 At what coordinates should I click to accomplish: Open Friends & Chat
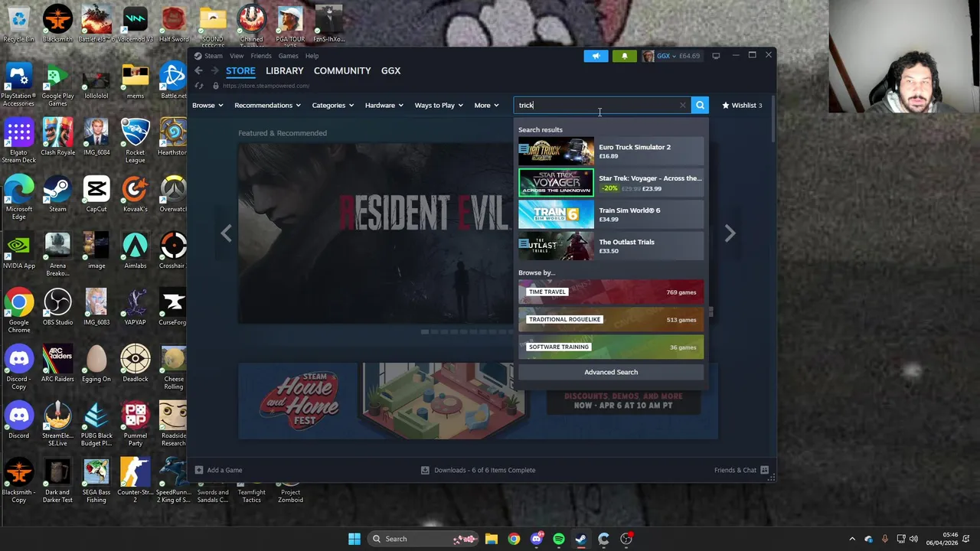[741, 470]
